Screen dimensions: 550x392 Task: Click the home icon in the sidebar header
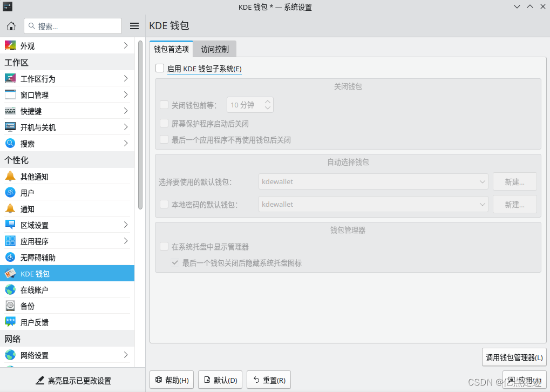click(x=11, y=26)
